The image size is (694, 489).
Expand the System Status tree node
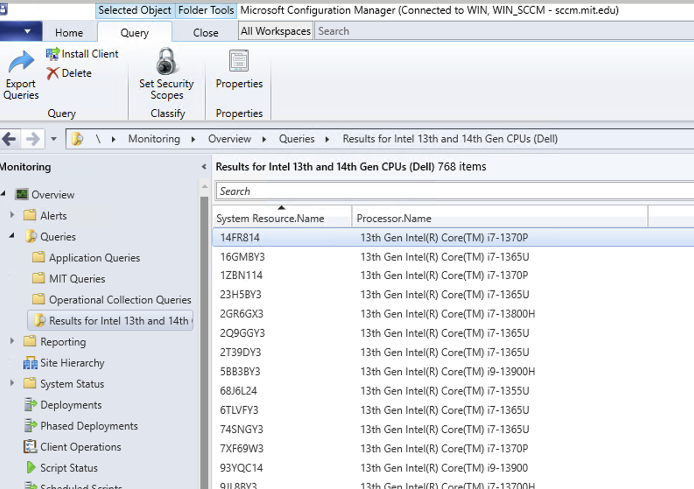12,383
